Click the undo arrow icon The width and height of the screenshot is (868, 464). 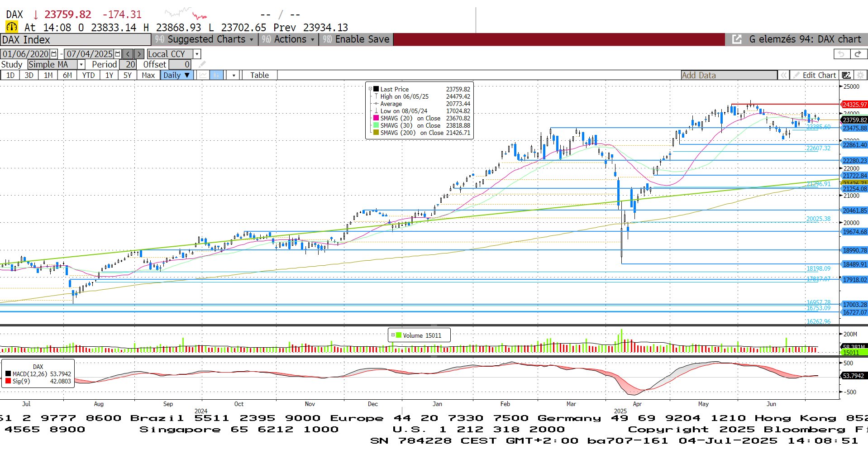(841, 54)
